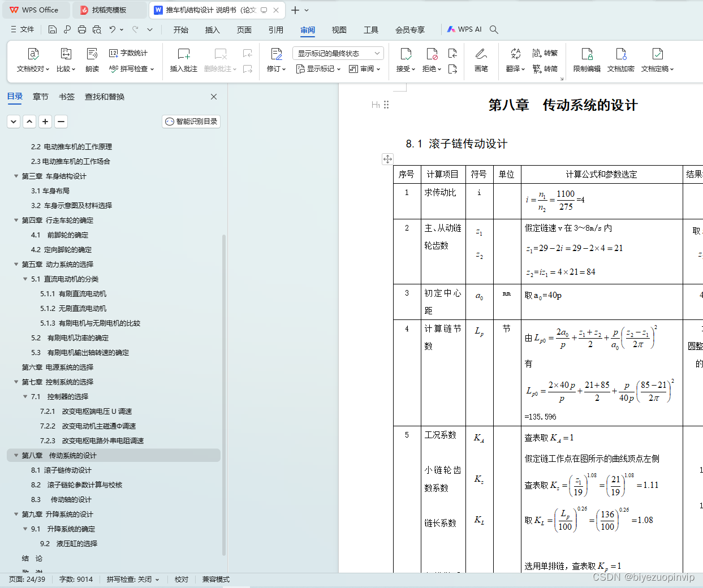This screenshot has width=703, height=588.
Task: Expand the quick access toolbar more arrow
Action: tap(150, 29)
